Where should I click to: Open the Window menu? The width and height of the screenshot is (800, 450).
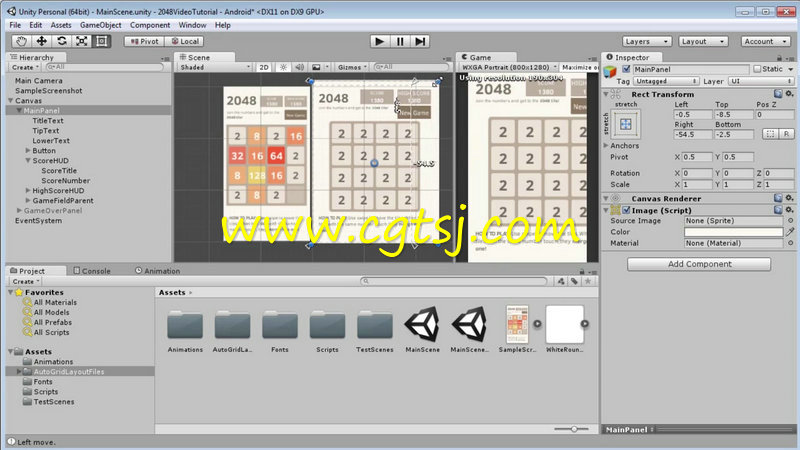coord(192,25)
